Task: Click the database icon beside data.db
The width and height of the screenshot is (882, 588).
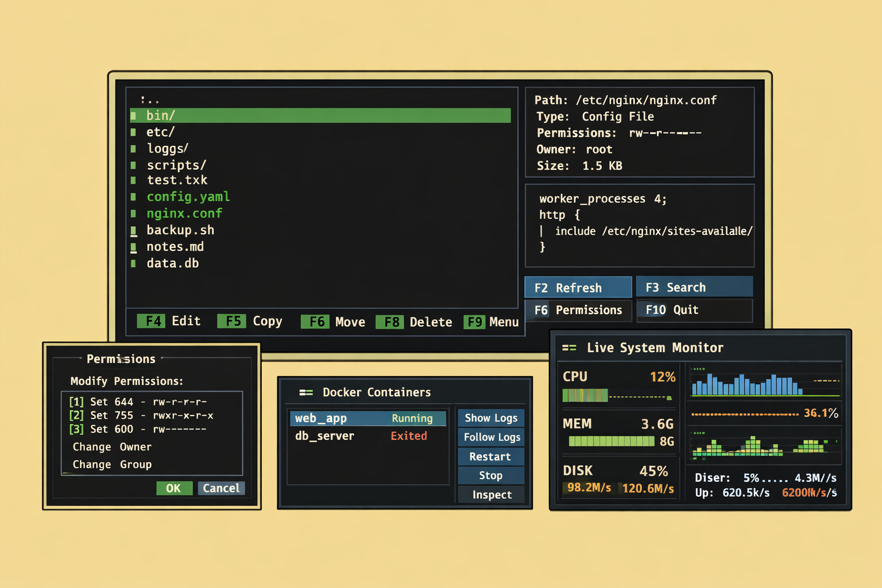Action: (x=134, y=263)
